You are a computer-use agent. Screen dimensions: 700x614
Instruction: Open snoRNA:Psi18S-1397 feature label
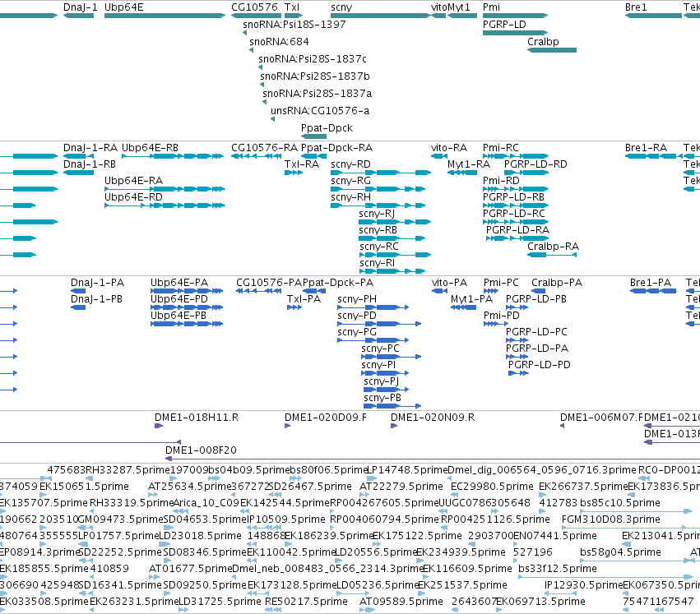pyautogui.click(x=294, y=25)
